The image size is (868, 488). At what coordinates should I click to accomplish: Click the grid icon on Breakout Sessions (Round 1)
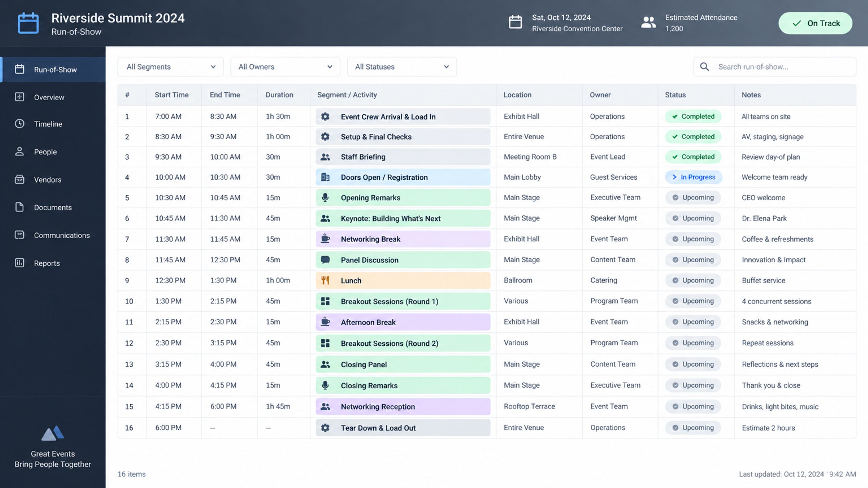pyautogui.click(x=325, y=301)
